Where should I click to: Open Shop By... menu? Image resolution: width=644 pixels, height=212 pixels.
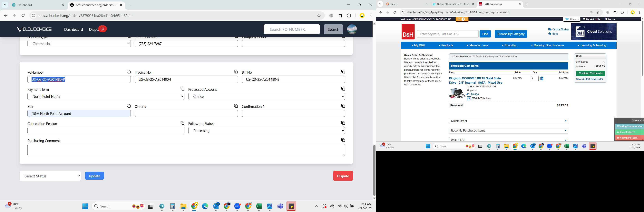509,45
